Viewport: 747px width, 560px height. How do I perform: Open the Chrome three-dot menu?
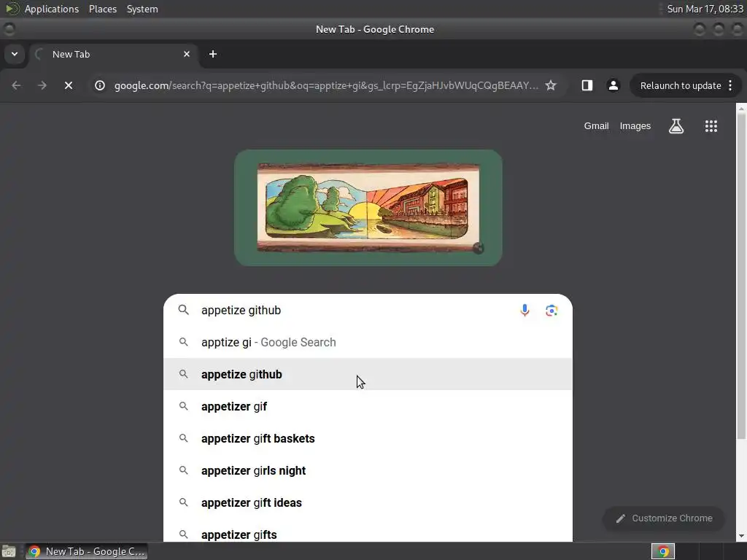730,85
